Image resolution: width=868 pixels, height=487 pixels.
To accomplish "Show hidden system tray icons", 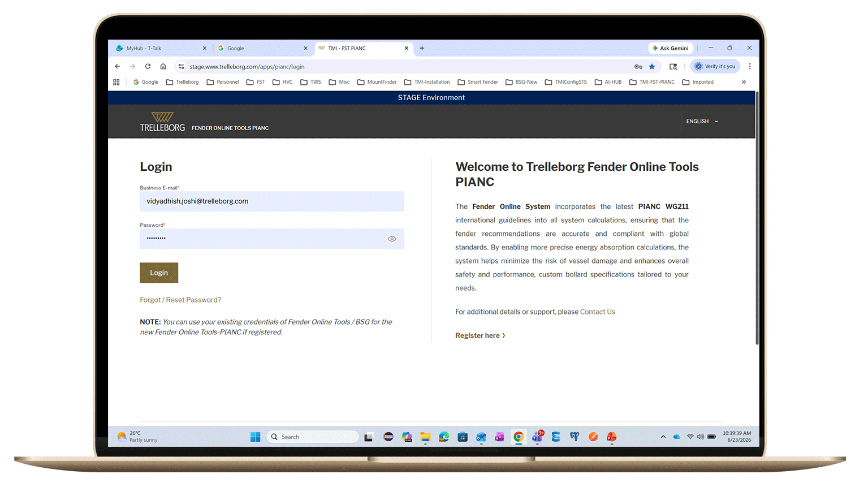I will pos(663,437).
